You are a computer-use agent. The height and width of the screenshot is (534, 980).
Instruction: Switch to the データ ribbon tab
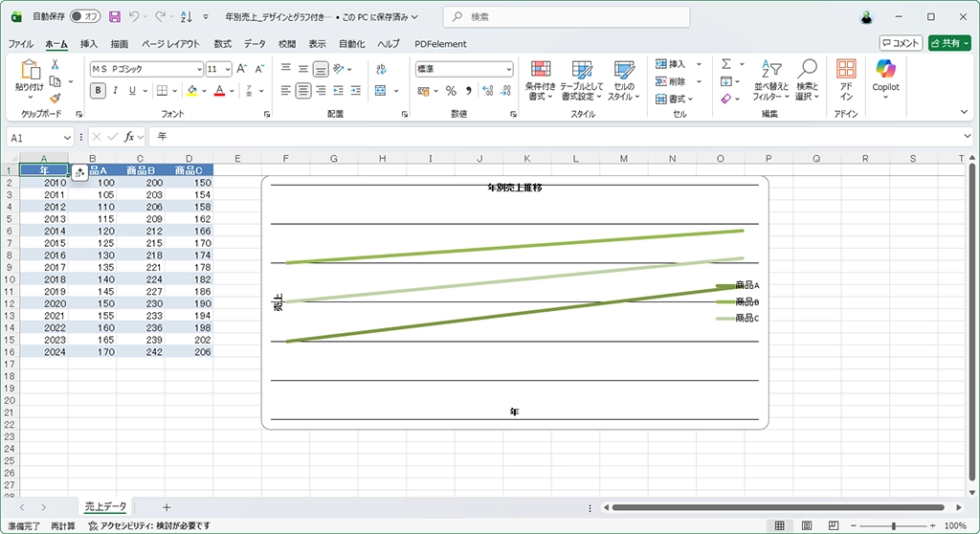click(255, 44)
